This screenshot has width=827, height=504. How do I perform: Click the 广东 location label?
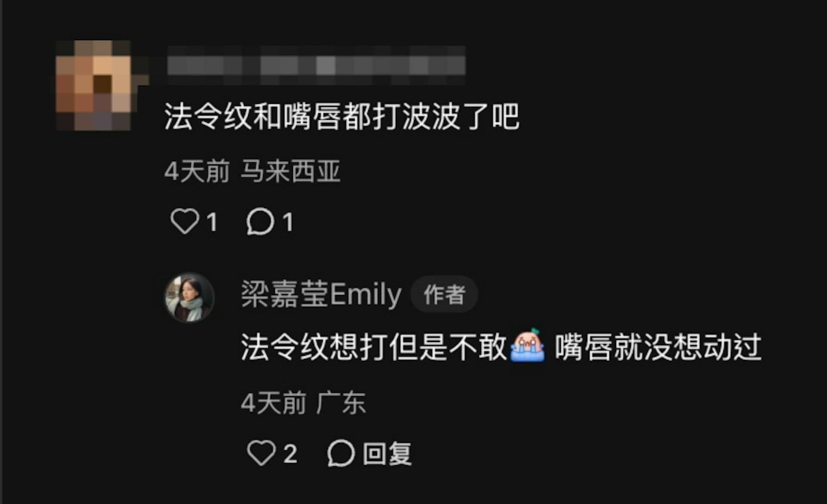pyautogui.click(x=341, y=403)
